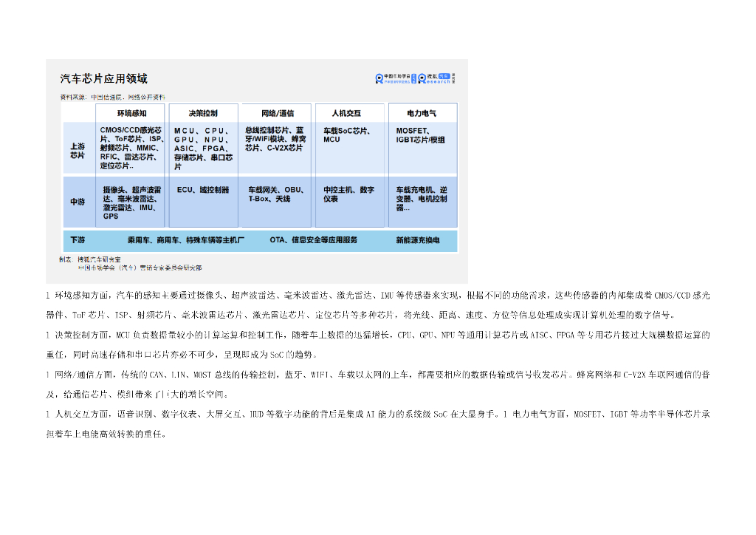Select the 环境感知 column header
This screenshot has width=756, height=535.
131,113
